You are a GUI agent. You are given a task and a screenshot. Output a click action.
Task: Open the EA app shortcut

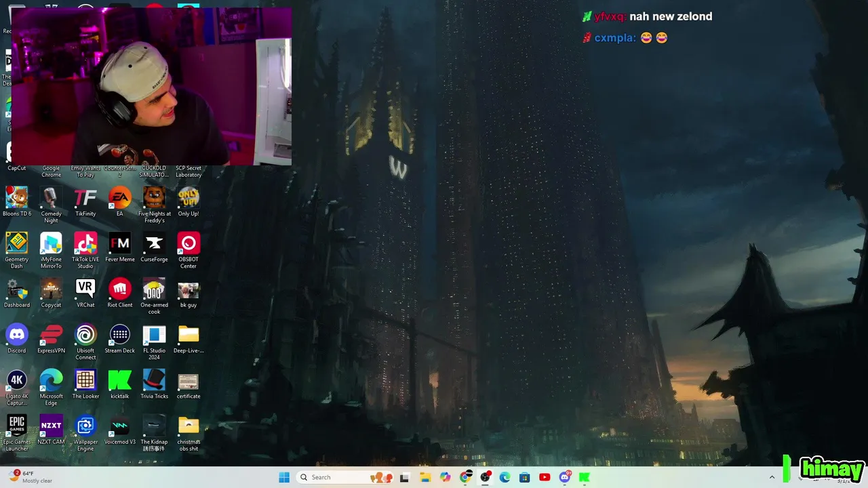click(120, 202)
